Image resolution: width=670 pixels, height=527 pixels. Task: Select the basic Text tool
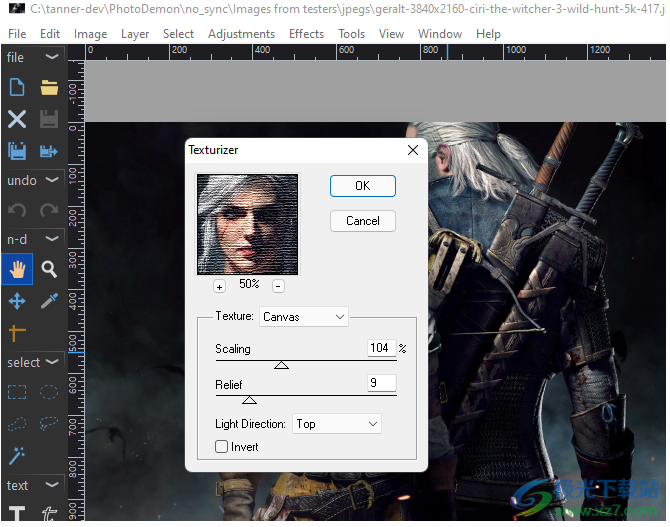point(17,513)
